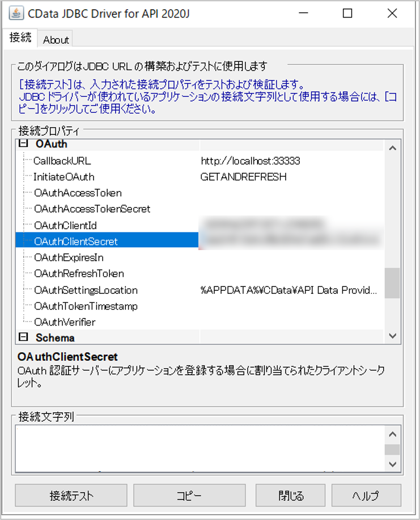420x520 pixels.
Task: Click the property list scrollbar thumb
Action: pyautogui.click(x=392, y=283)
